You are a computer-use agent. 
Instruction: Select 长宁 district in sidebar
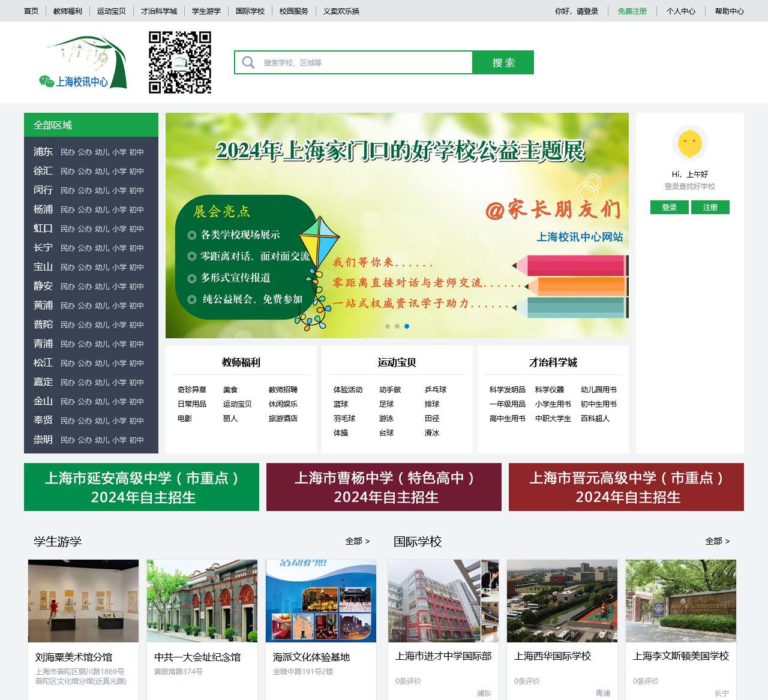click(x=43, y=248)
